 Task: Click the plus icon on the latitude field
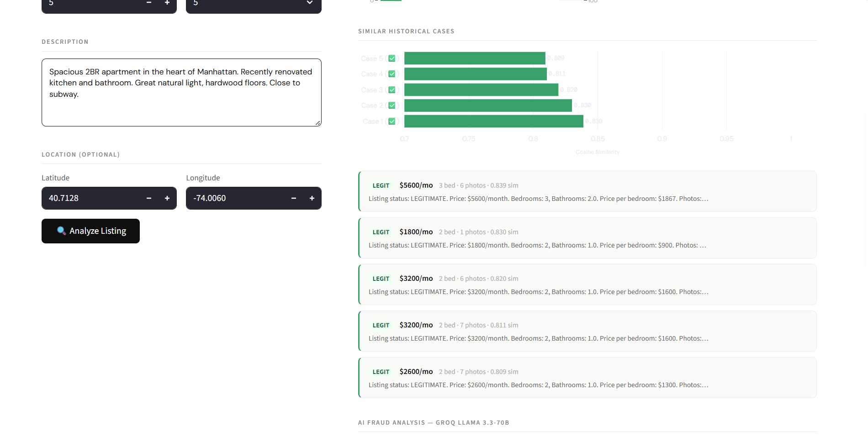tap(167, 198)
